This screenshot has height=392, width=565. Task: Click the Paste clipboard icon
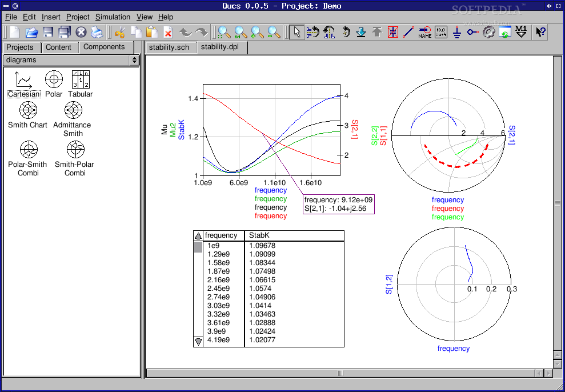tap(153, 32)
